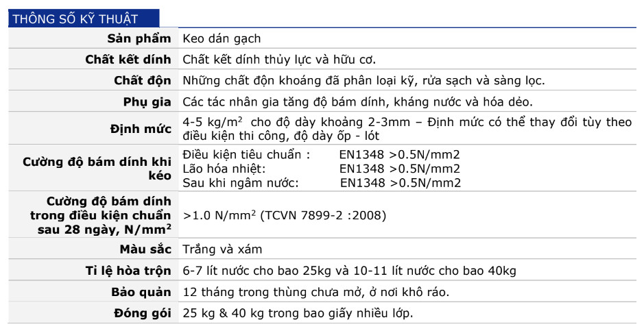Click the "Phụ gia" row label
Viewport: 644px width, 331px height.
click(147, 101)
